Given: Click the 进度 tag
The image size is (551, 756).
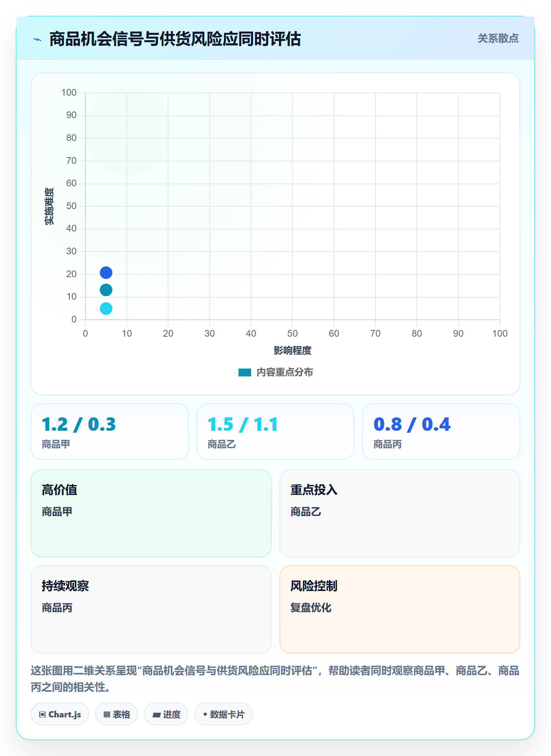Looking at the screenshot, I should [166, 714].
